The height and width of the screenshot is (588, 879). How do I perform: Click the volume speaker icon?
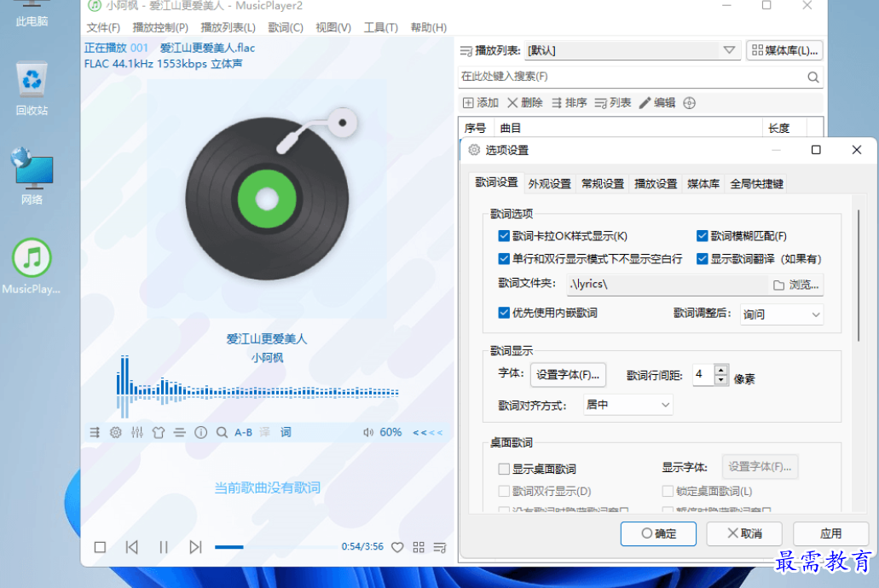tap(368, 432)
